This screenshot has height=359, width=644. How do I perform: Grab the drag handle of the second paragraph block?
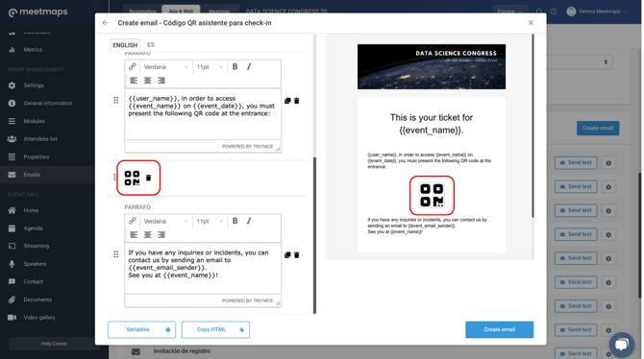(115, 254)
